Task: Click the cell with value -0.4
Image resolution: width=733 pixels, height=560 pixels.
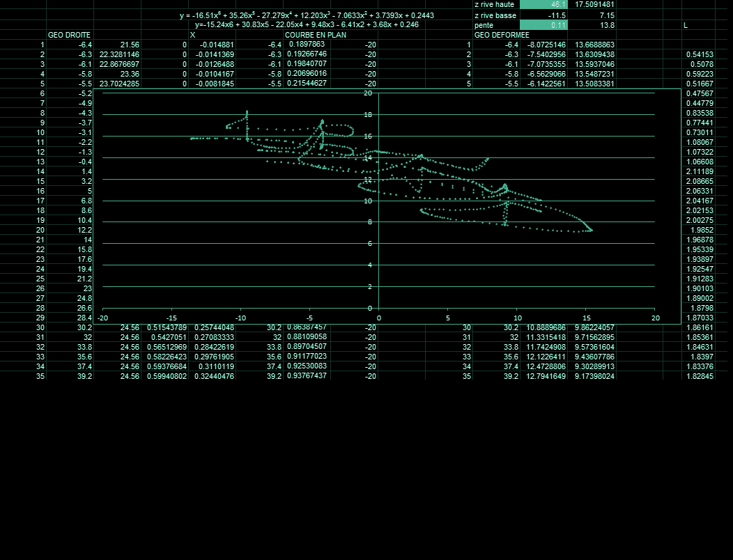Action: (x=70, y=162)
